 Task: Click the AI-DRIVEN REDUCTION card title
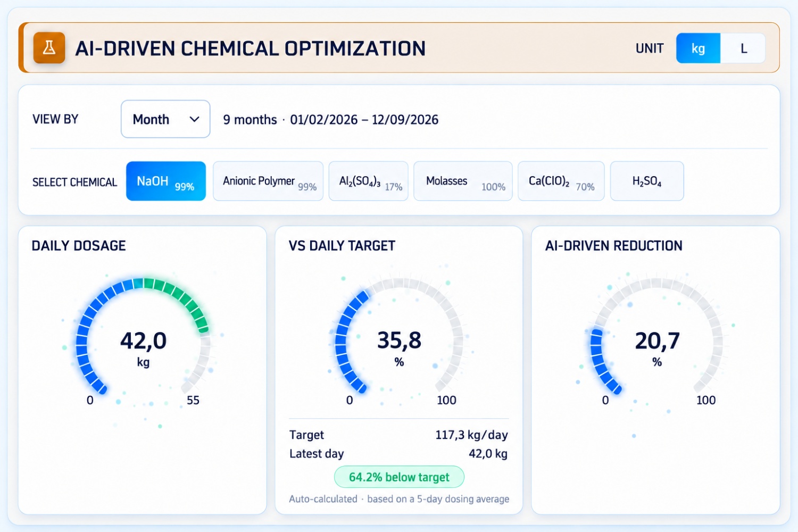pyautogui.click(x=614, y=246)
